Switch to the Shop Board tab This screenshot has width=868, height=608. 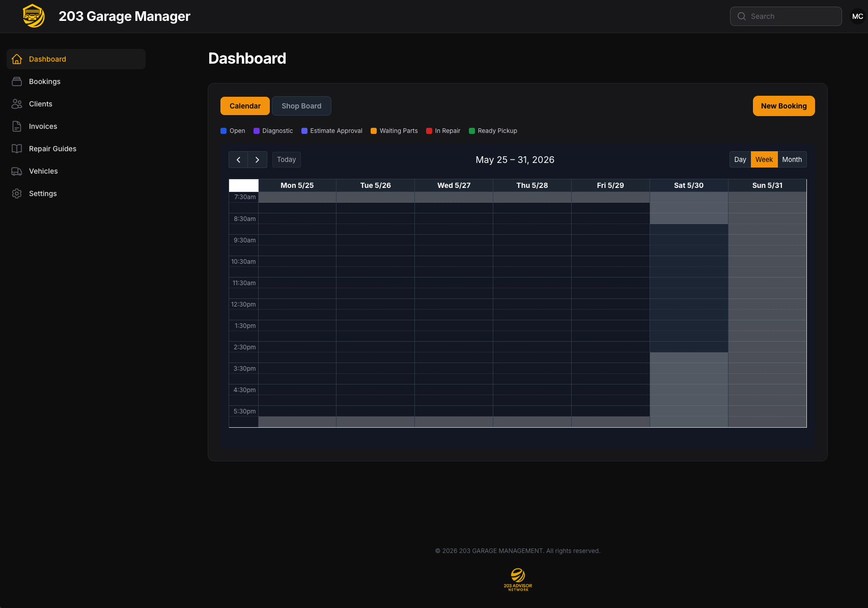click(x=301, y=106)
